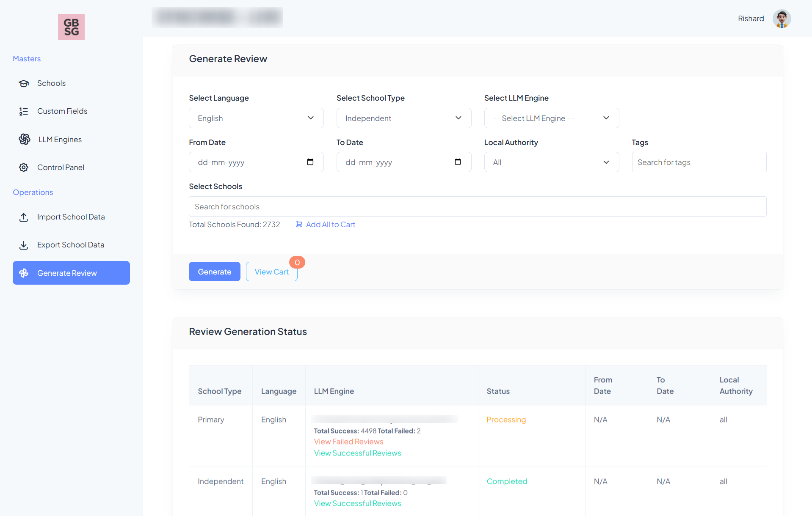Focus the Search for schools field
Viewport: 812px width, 516px height.
point(478,206)
